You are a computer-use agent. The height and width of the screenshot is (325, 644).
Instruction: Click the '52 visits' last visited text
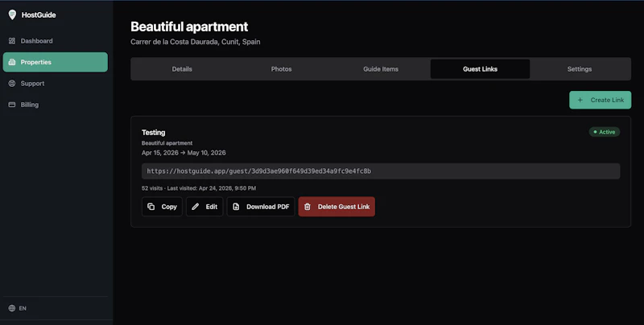pos(199,188)
